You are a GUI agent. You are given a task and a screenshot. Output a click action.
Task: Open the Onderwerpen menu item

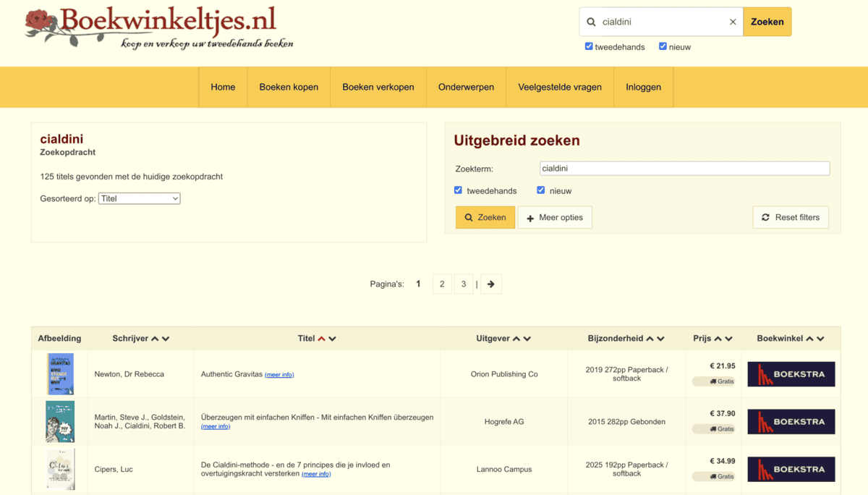[x=466, y=87]
